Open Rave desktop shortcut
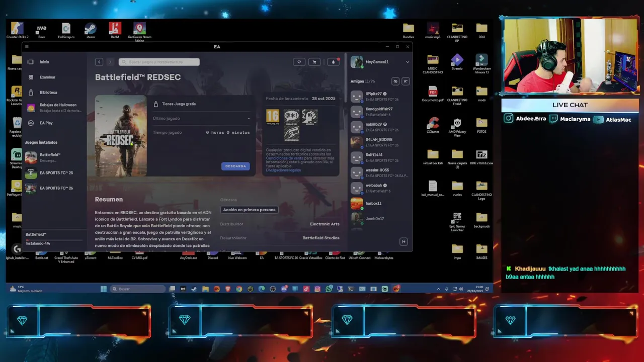Viewport: 644px width, 362px height. coord(42,31)
